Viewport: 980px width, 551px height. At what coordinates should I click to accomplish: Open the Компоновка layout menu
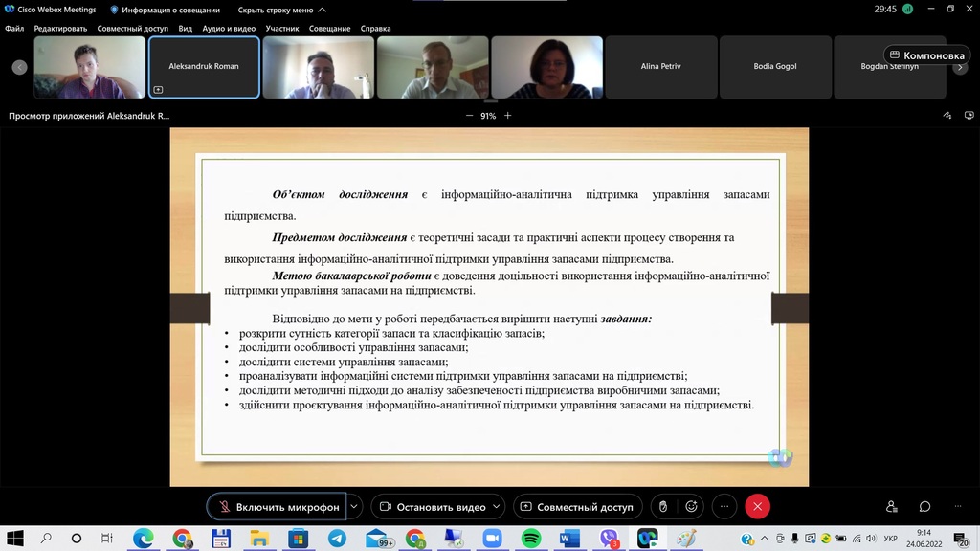[x=926, y=55]
